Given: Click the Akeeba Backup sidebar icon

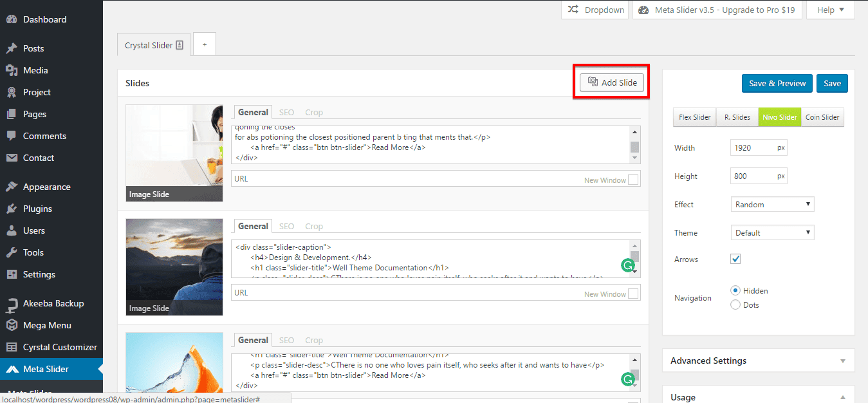Looking at the screenshot, I should pyautogui.click(x=12, y=304).
